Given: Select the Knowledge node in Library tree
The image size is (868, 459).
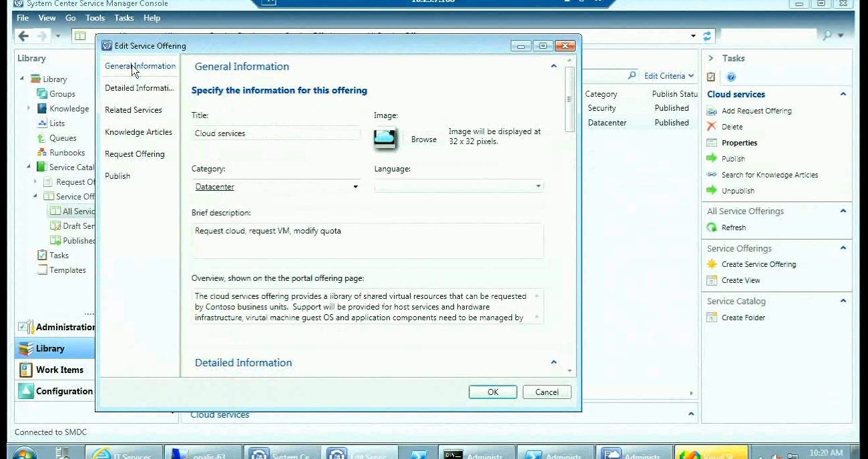Looking at the screenshot, I should click(69, 109).
